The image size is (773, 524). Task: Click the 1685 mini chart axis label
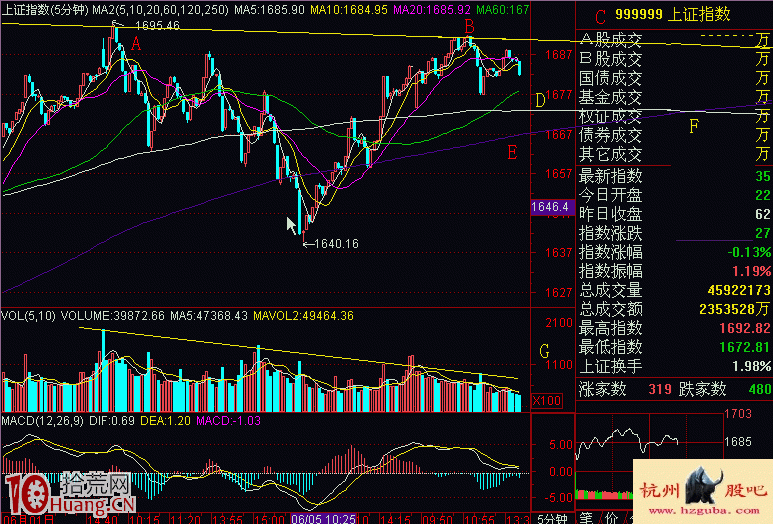click(738, 442)
